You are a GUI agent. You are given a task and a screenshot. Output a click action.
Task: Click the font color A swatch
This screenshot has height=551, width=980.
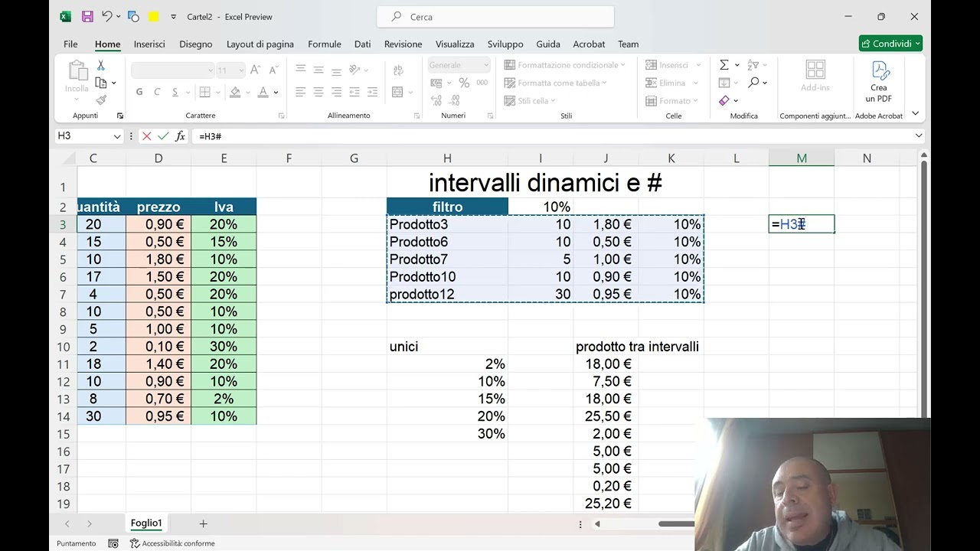tap(263, 92)
